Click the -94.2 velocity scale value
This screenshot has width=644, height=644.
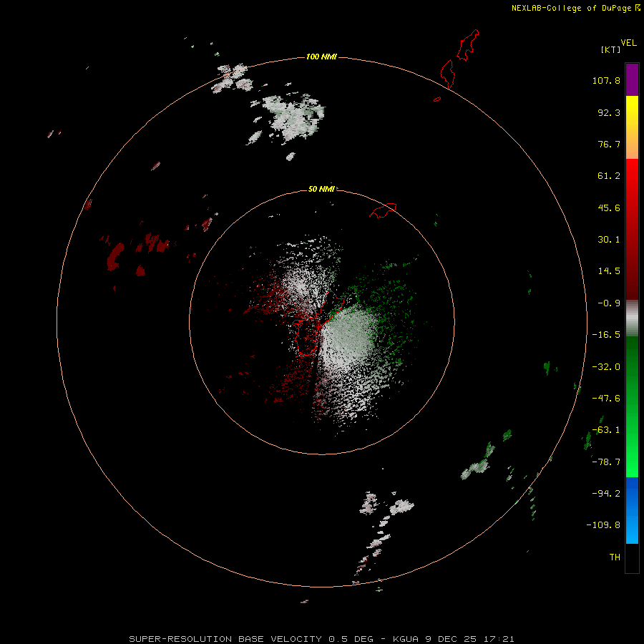[x=606, y=494]
